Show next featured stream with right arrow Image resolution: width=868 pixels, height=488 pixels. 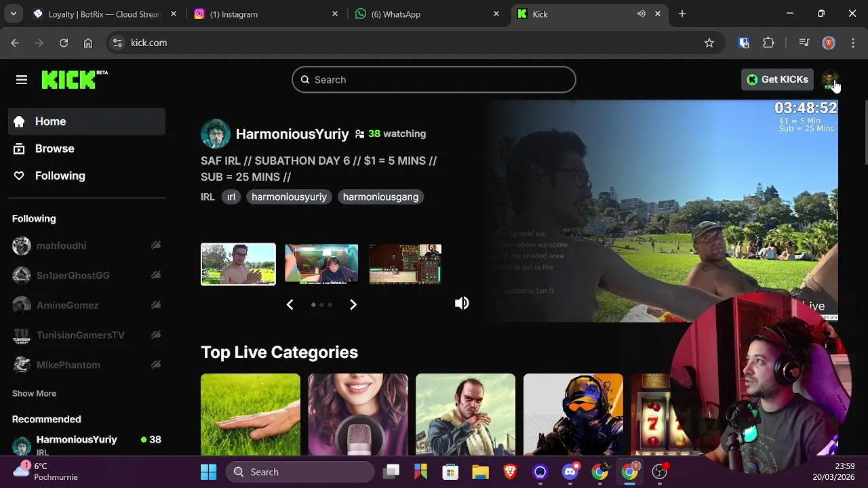click(353, 304)
